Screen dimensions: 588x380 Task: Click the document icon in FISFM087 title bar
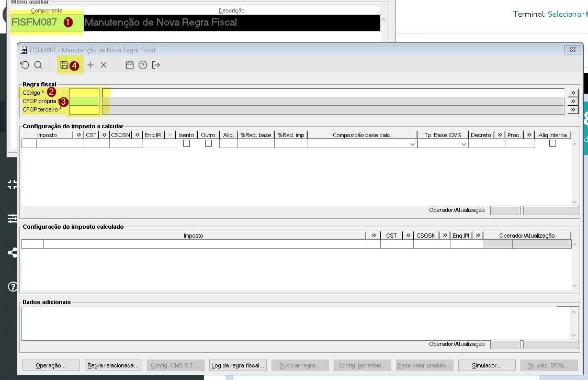(23, 50)
